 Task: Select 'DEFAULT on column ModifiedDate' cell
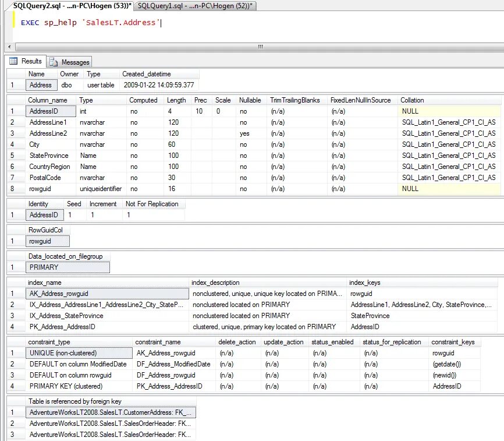[79, 364]
